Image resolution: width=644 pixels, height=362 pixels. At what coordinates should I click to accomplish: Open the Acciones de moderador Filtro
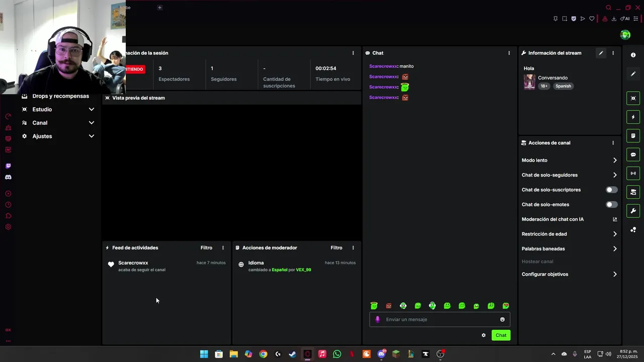pos(336,248)
